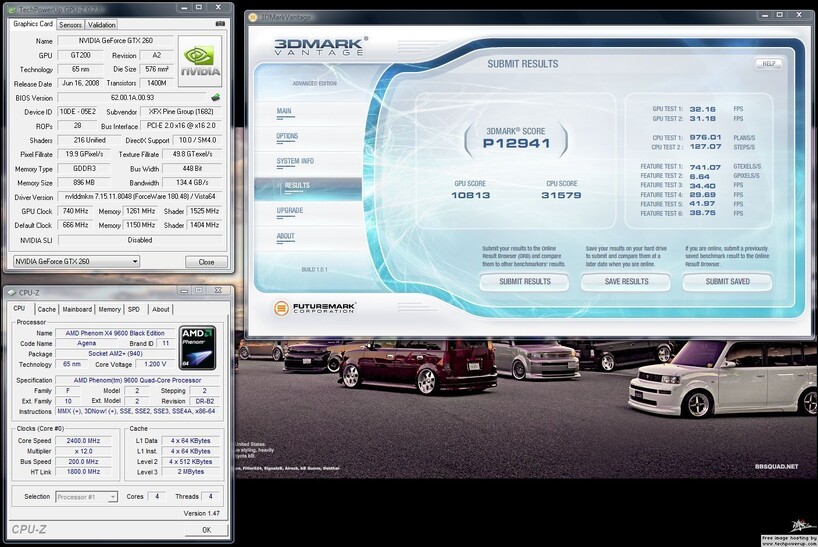Click the Bandwidth value 134.4 GB/s
818x547 pixels.
pyautogui.click(x=193, y=183)
